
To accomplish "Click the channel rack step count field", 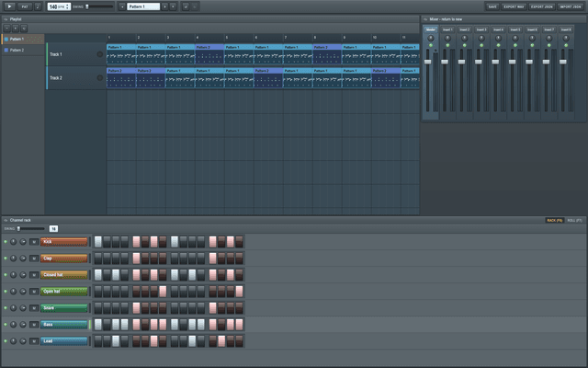I will pos(53,229).
